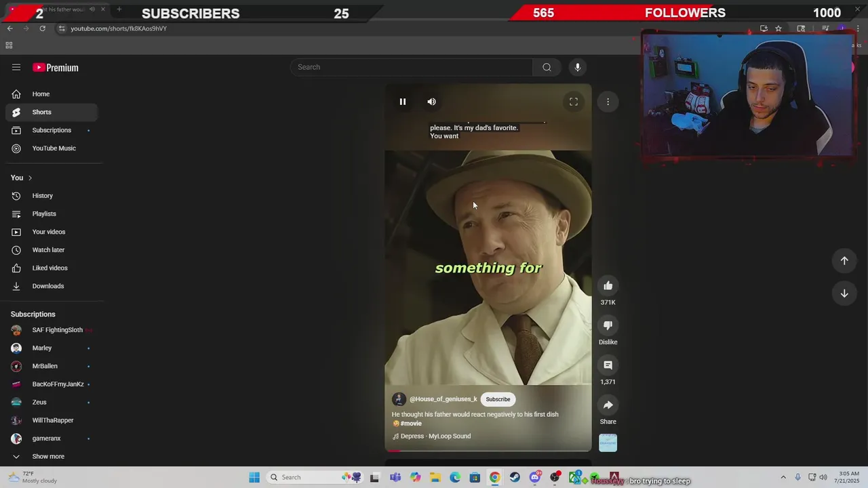
Task: Pause the playing Short
Action: point(403,102)
